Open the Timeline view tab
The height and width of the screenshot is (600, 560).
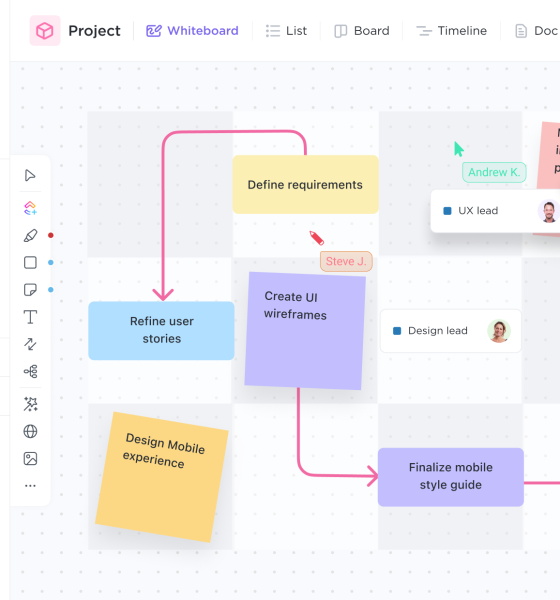(452, 31)
